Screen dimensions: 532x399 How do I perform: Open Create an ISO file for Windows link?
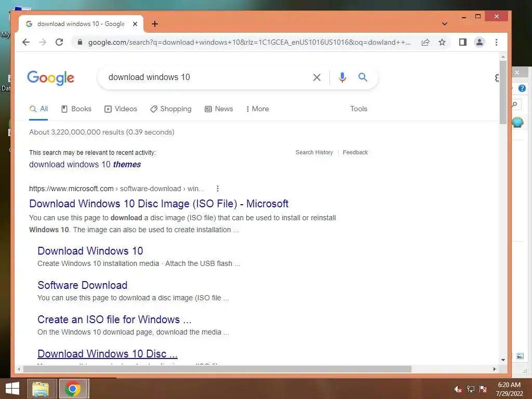(x=114, y=320)
